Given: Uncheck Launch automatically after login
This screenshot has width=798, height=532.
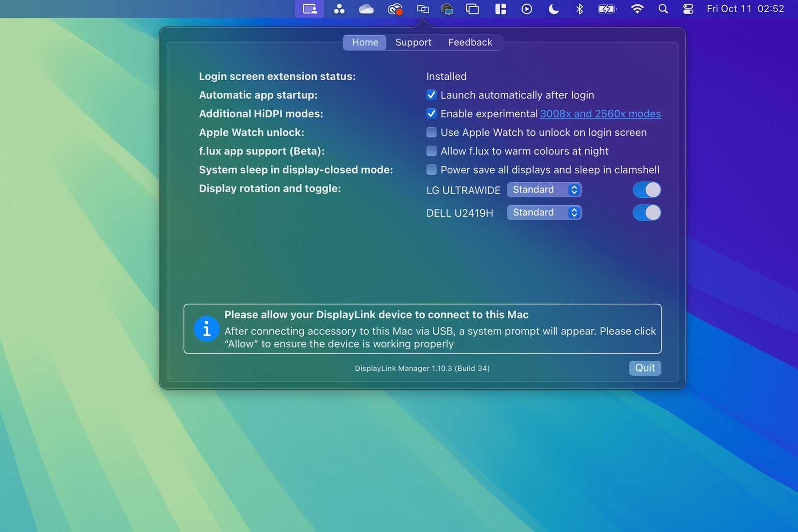Looking at the screenshot, I should (x=431, y=95).
